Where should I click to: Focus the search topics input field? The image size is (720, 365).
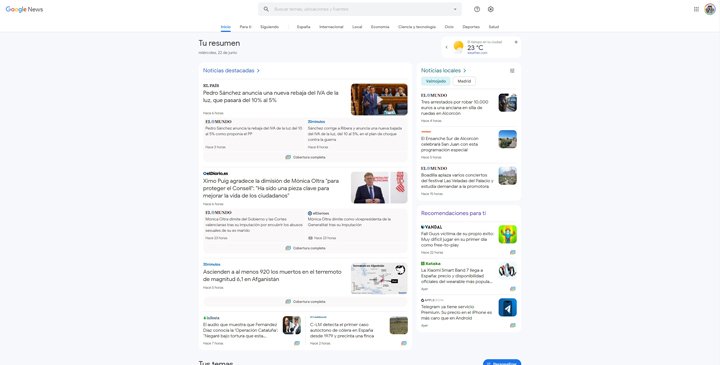click(x=360, y=9)
